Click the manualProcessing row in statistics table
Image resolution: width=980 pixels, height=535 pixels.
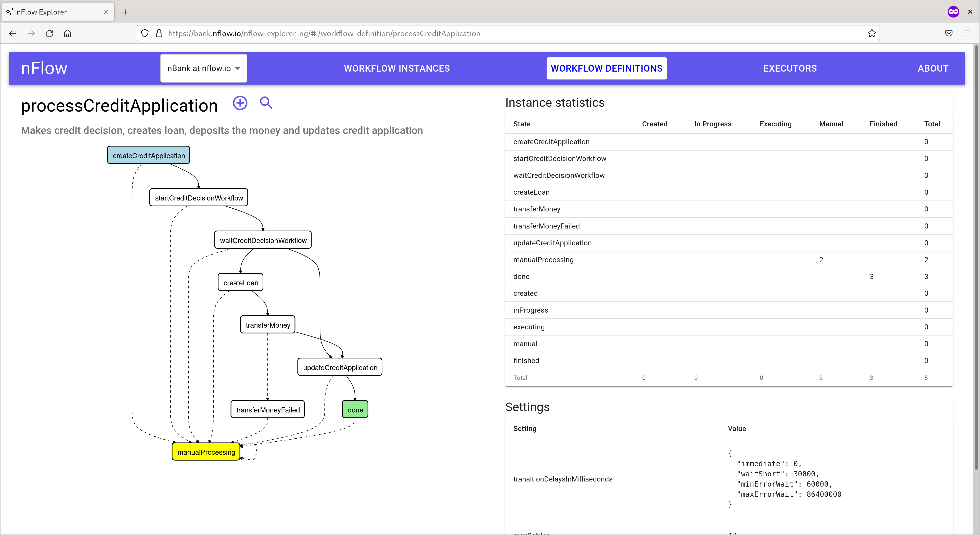[543, 260]
